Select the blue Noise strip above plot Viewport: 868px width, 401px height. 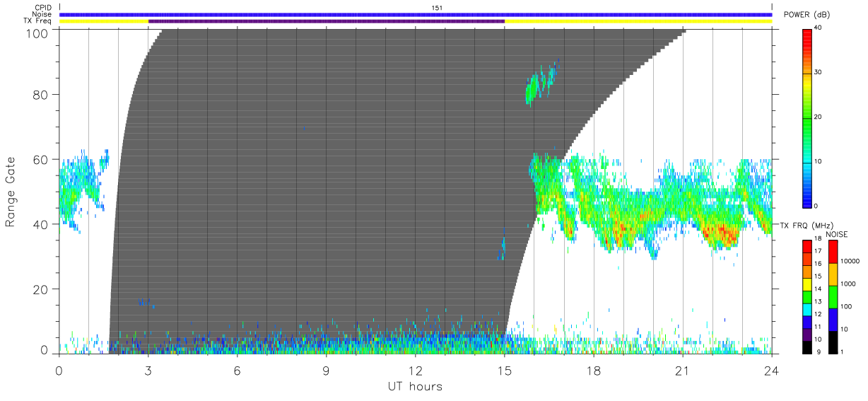click(416, 14)
